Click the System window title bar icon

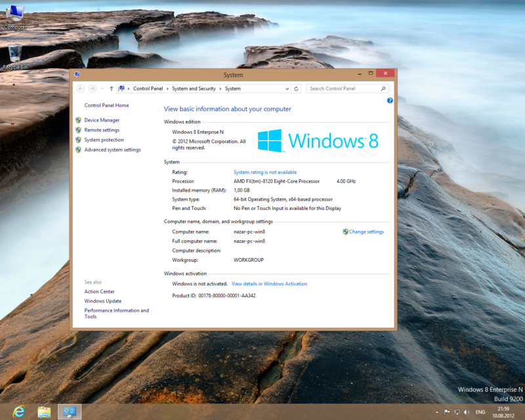77,74
